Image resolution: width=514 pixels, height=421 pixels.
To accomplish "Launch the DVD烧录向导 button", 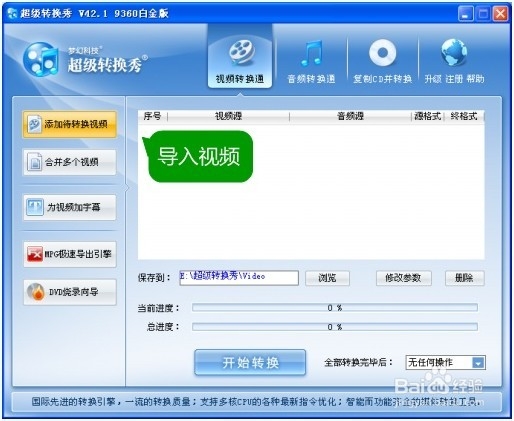I will pos(70,292).
